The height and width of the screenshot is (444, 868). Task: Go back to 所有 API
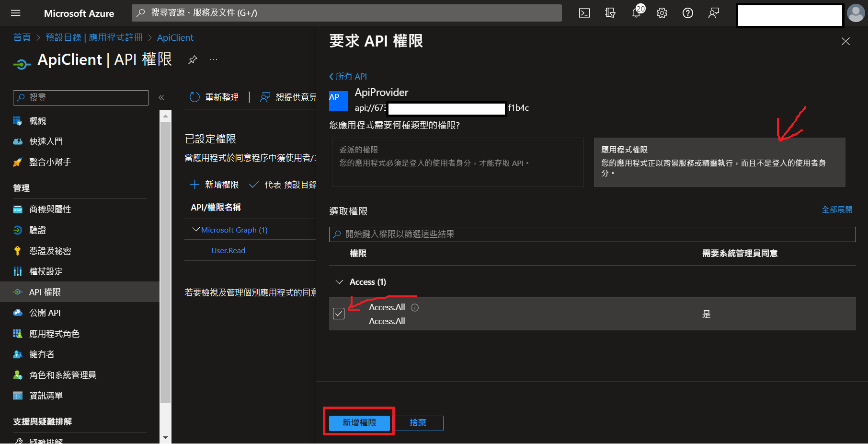[348, 76]
